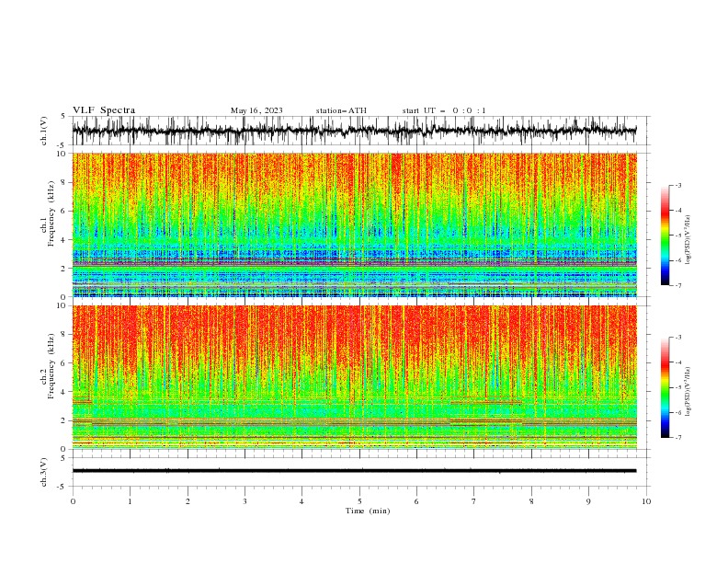The width and height of the screenshot is (728, 563).
Task: Click the ch.1 waveform trace panel
Action: [x=360, y=131]
